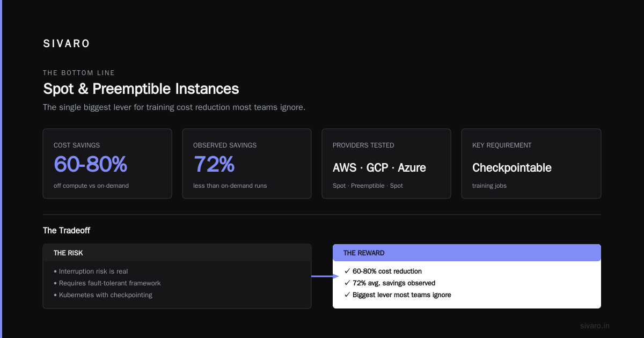Image resolution: width=644 pixels, height=338 pixels.
Task: Select 'THE BOTTOM LINE' label
Action: 79,73
